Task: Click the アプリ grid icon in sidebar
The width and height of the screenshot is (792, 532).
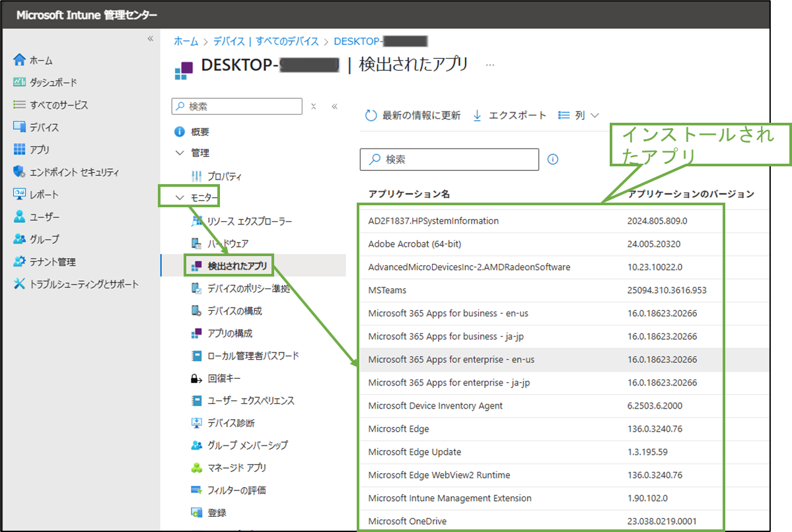Action: click(x=19, y=149)
